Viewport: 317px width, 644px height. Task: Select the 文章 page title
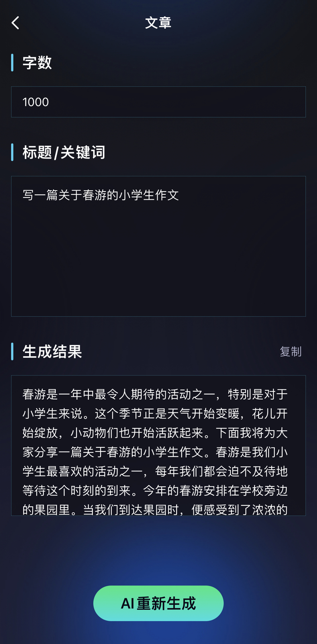158,23
